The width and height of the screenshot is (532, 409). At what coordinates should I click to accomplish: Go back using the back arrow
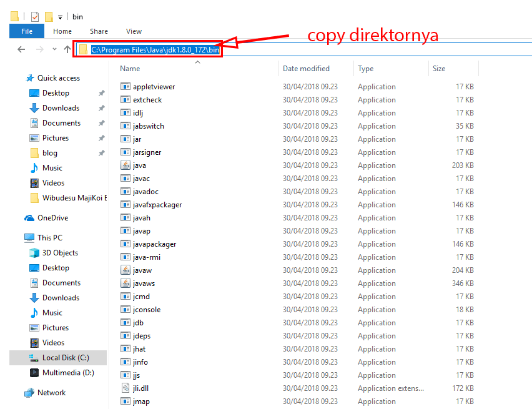[x=21, y=49]
